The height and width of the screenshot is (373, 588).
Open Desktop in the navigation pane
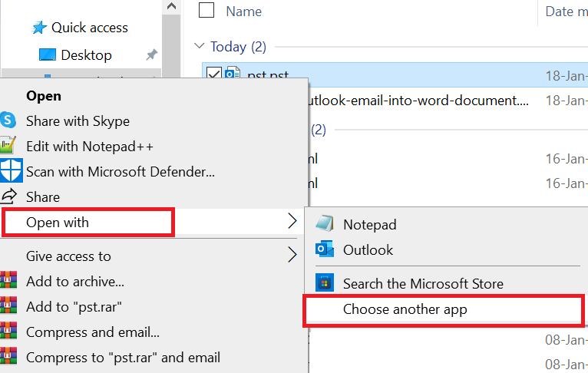[86, 55]
